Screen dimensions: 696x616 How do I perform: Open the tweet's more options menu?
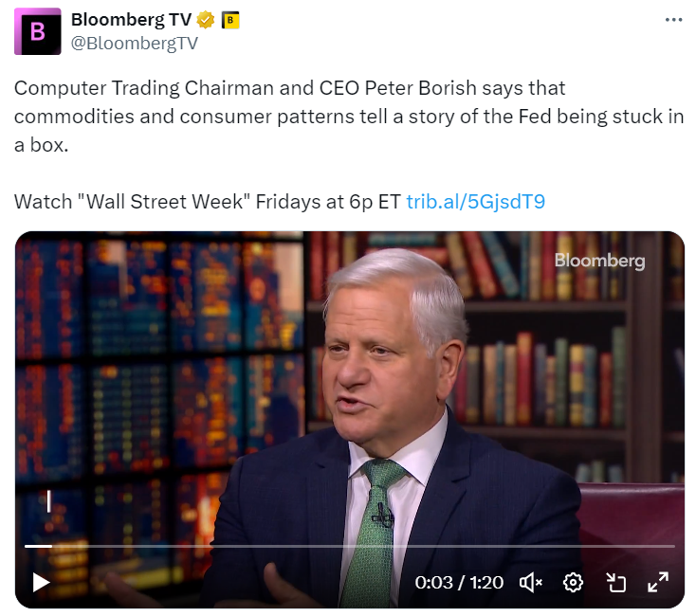[672, 20]
